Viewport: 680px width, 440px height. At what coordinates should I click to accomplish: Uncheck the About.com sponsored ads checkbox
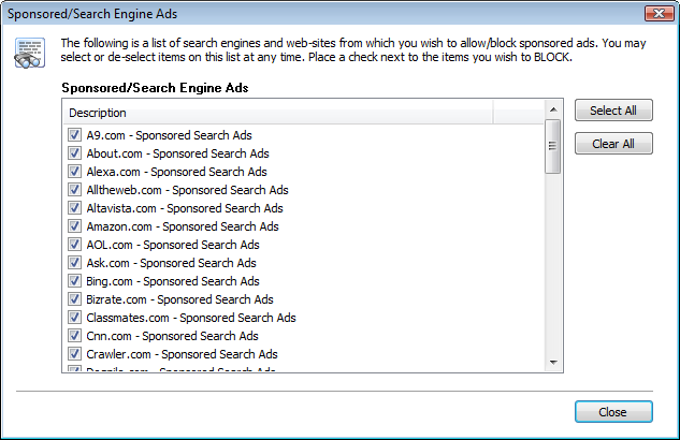click(75, 153)
